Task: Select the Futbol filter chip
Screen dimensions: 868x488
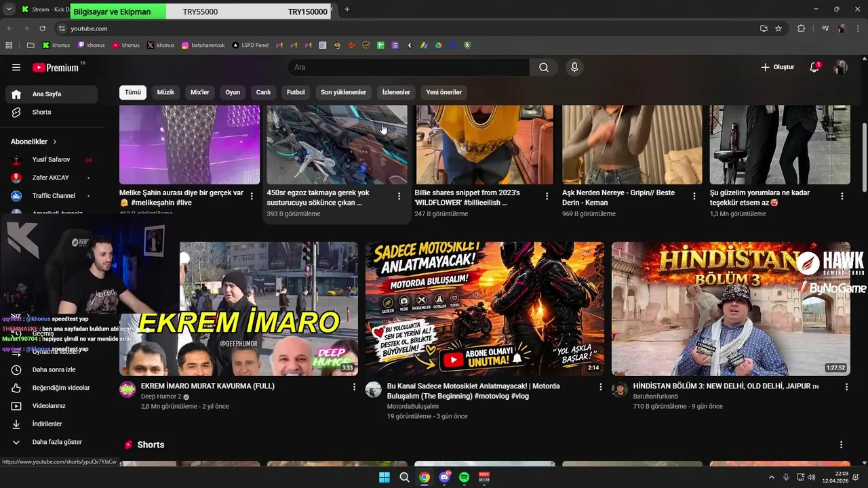Action: (296, 92)
